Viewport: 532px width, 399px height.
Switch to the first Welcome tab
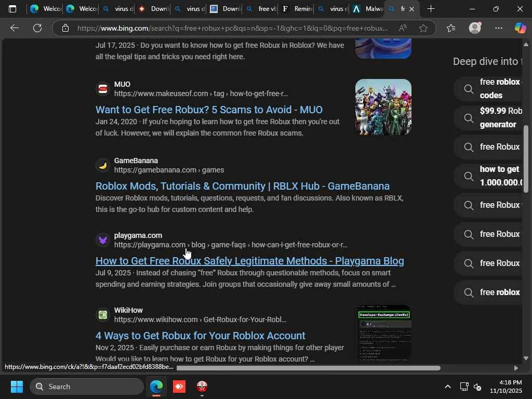click(x=45, y=9)
